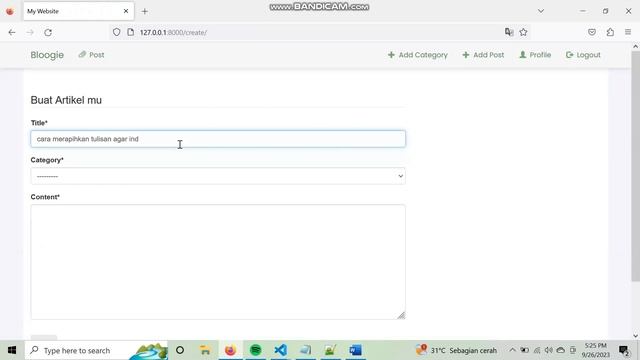640x360 pixels.
Task: Open the volume control icon
Action: [549, 350]
